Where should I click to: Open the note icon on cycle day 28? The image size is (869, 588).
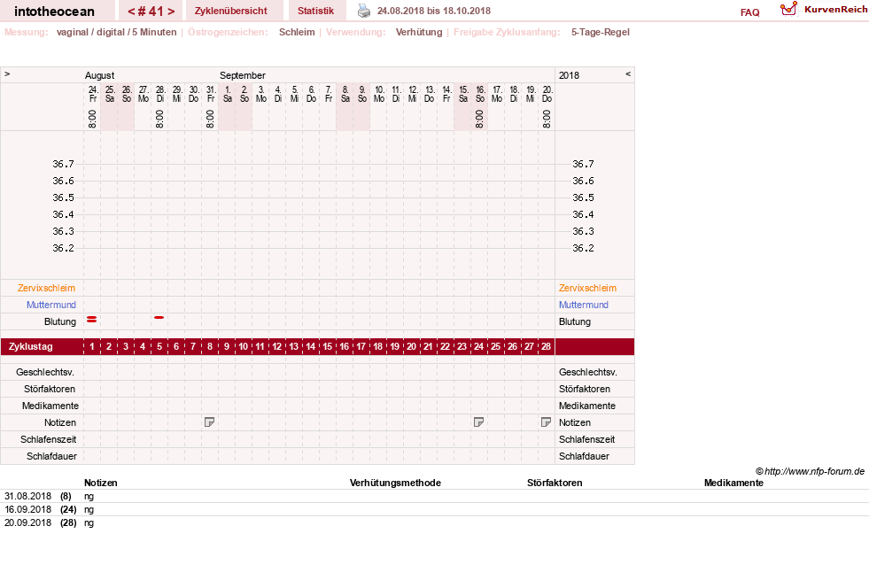pos(546,422)
